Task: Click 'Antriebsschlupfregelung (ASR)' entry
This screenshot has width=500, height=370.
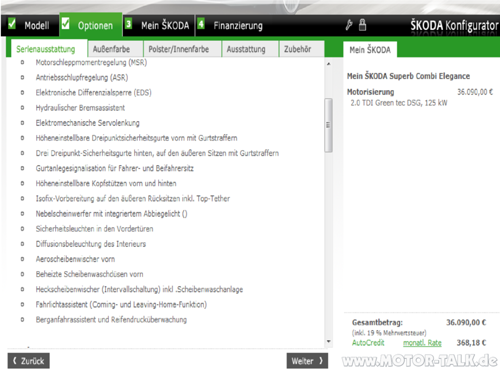Action: point(82,77)
